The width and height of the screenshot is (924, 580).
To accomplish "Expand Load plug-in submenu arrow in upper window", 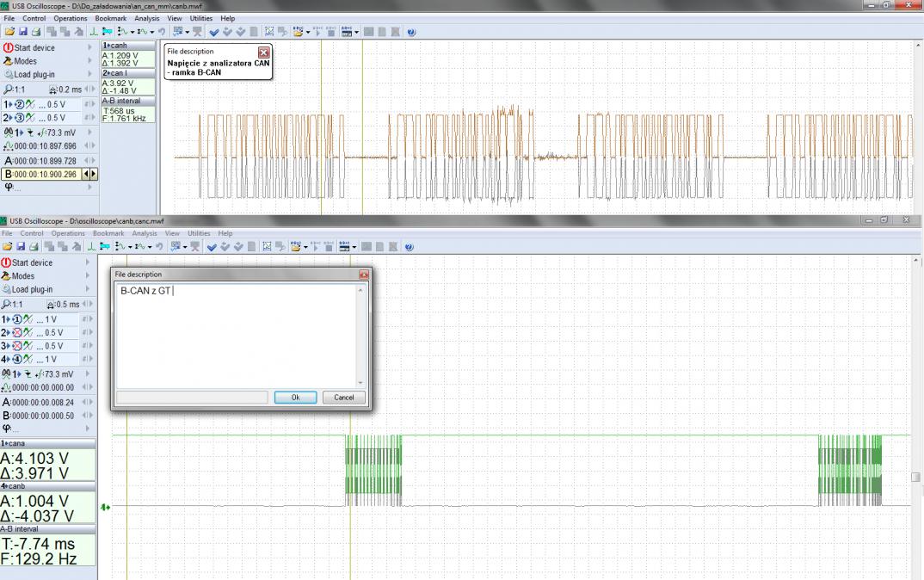I will coord(89,74).
